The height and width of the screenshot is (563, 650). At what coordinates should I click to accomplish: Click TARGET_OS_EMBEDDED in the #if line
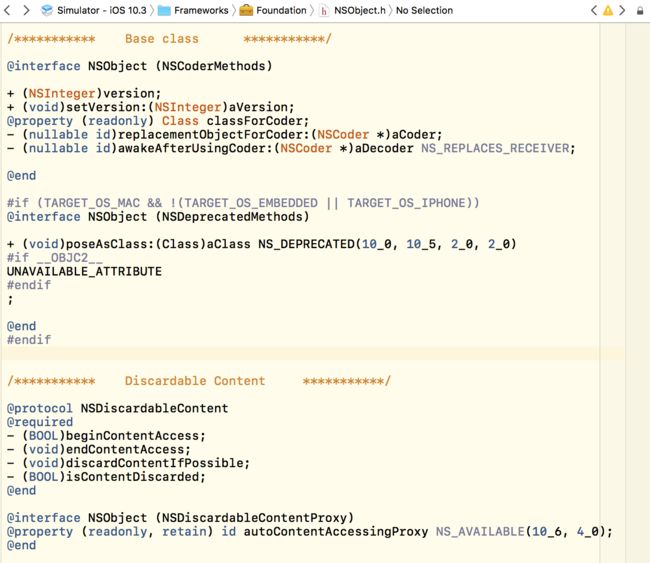250,203
